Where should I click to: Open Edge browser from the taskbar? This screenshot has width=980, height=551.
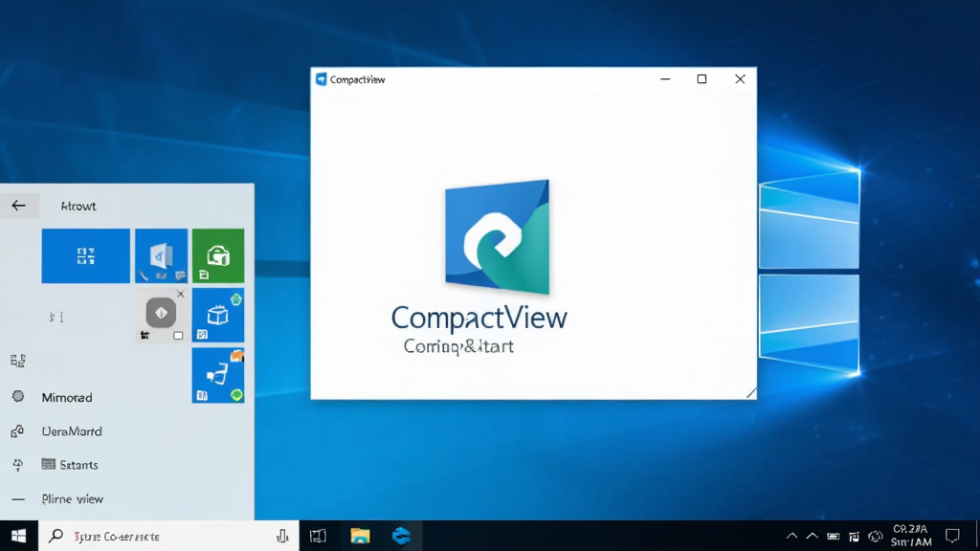[401, 536]
